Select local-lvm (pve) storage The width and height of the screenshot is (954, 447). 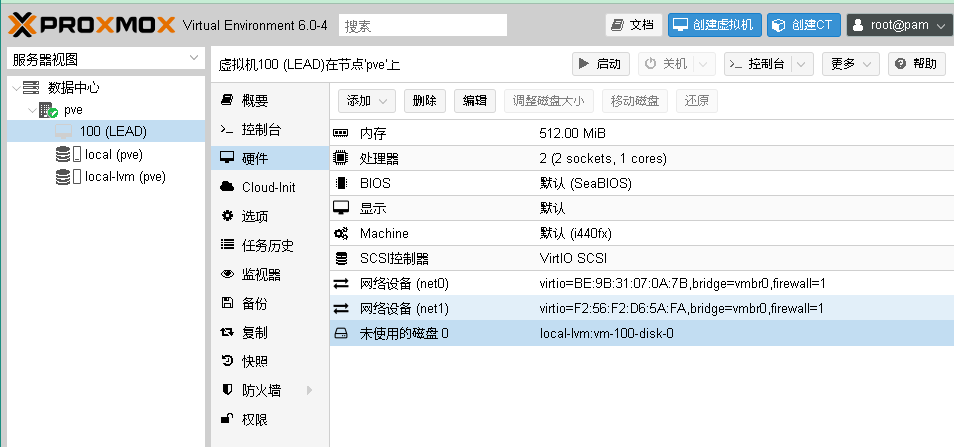125,177
